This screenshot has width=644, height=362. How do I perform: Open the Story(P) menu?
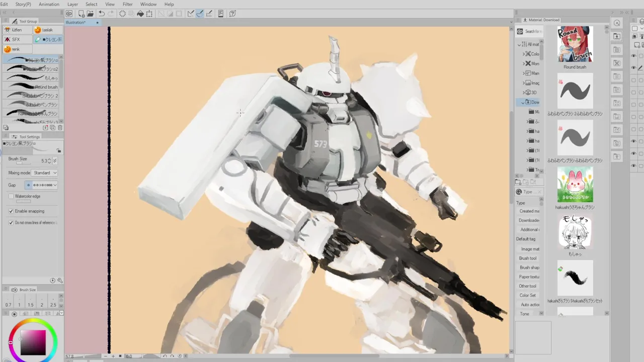pyautogui.click(x=23, y=4)
